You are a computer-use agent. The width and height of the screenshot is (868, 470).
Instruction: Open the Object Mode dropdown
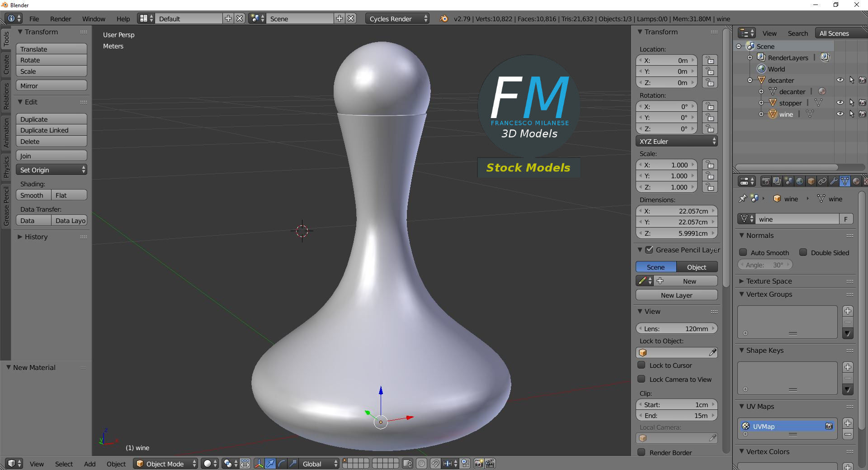coord(165,464)
